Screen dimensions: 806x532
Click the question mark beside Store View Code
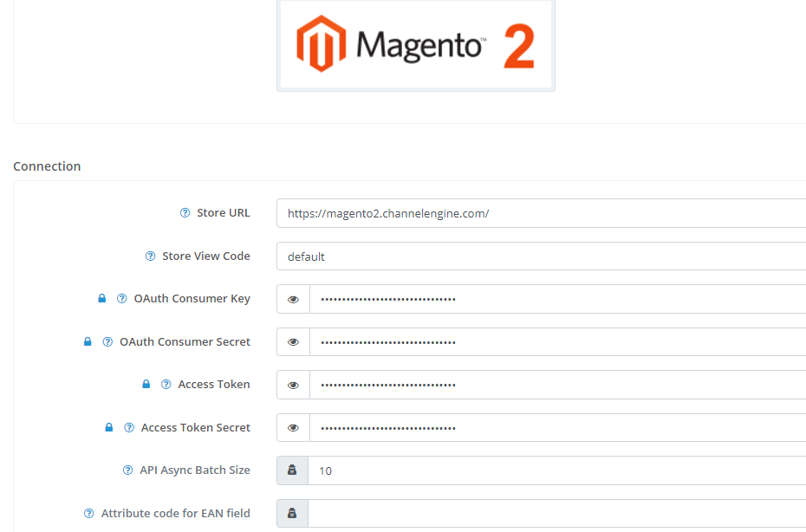(150, 256)
